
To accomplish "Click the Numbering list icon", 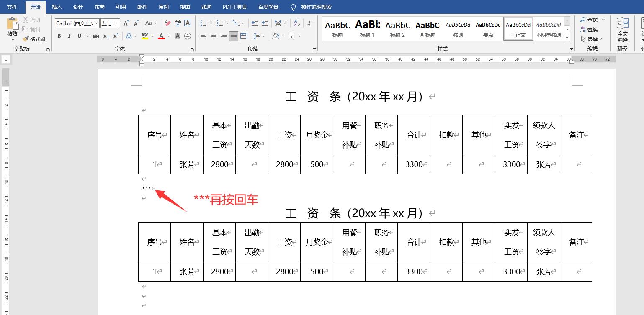I will 220,22.
